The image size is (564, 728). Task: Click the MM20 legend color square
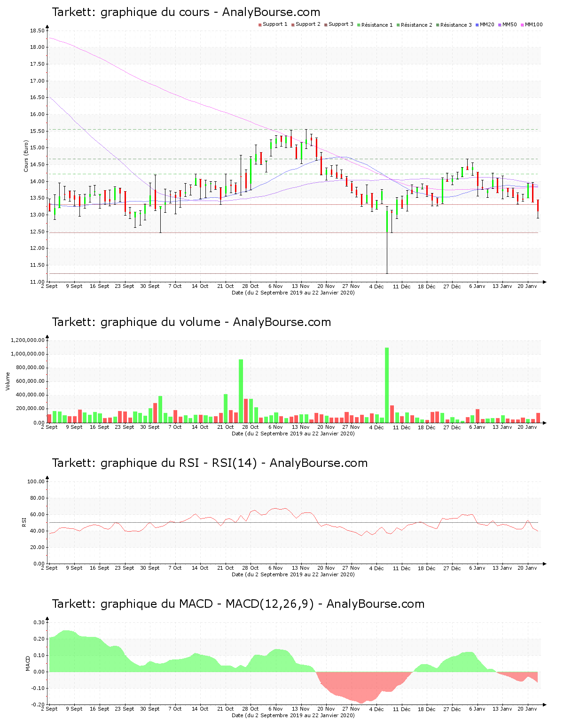(477, 24)
